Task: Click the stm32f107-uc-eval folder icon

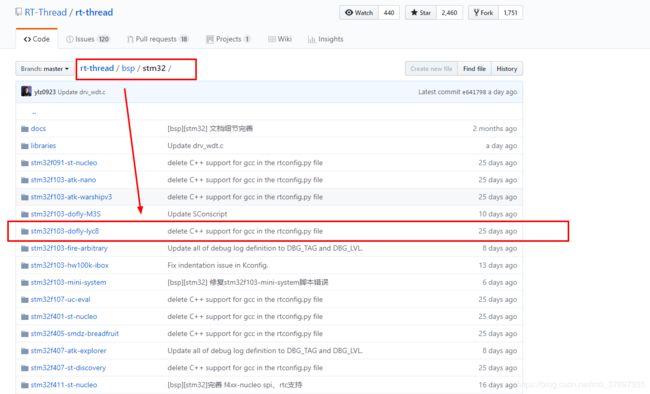Action: [x=25, y=299]
